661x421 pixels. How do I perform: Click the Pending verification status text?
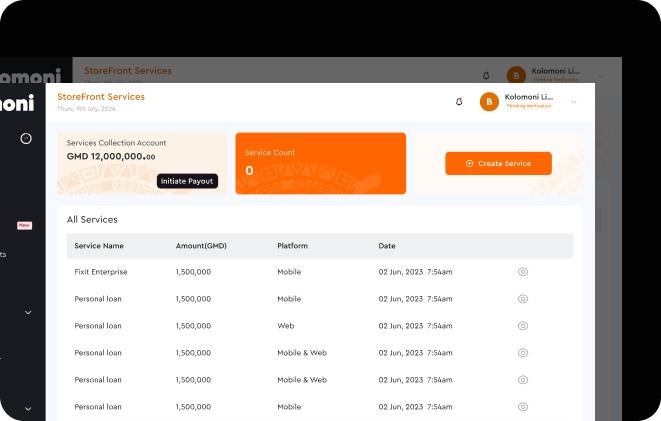pyautogui.click(x=529, y=106)
